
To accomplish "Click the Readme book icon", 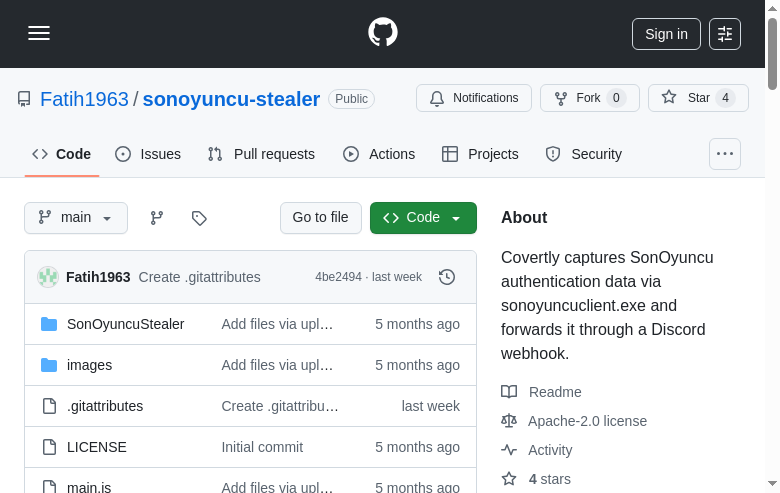I will [x=509, y=392].
